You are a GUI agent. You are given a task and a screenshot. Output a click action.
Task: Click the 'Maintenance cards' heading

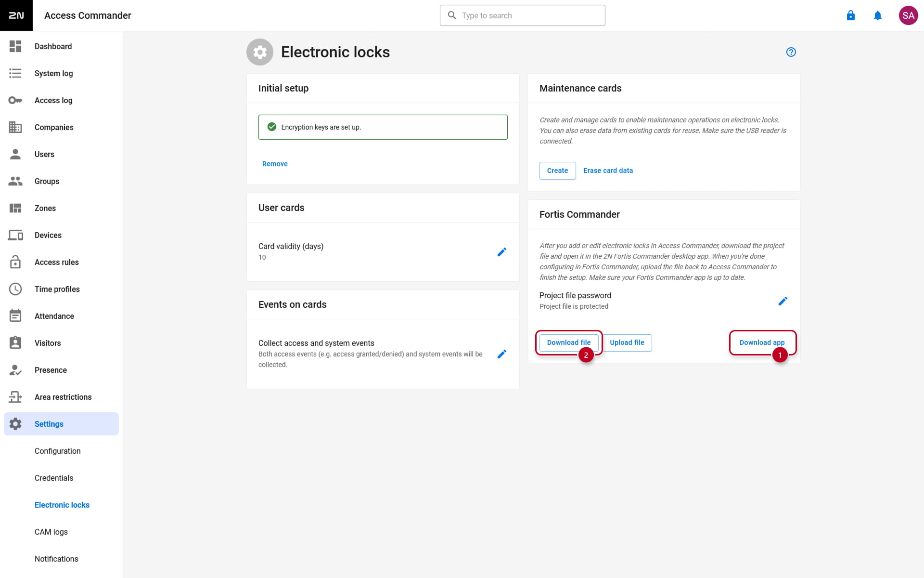pyautogui.click(x=580, y=88)
